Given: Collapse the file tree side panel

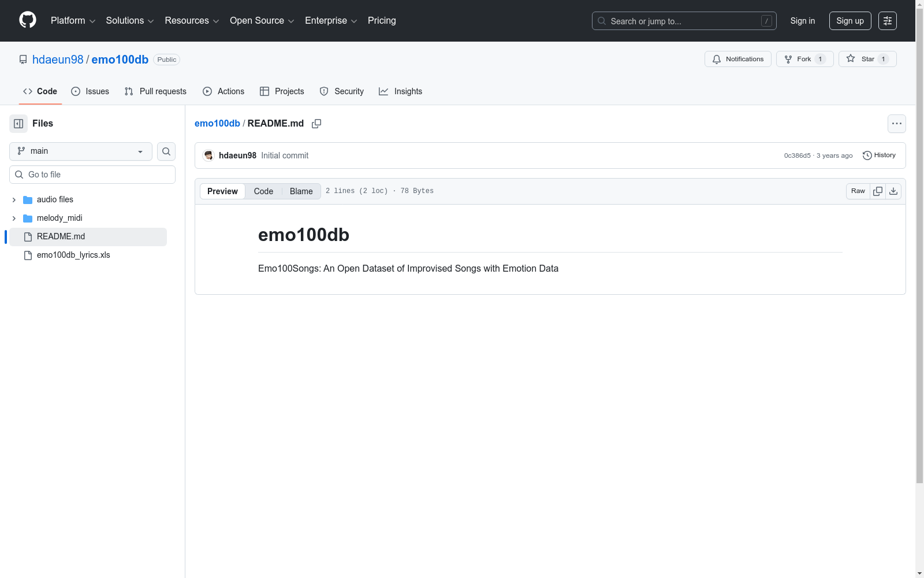Looking at the screenshot, I should pyautogui.click(x=18, y=124).
